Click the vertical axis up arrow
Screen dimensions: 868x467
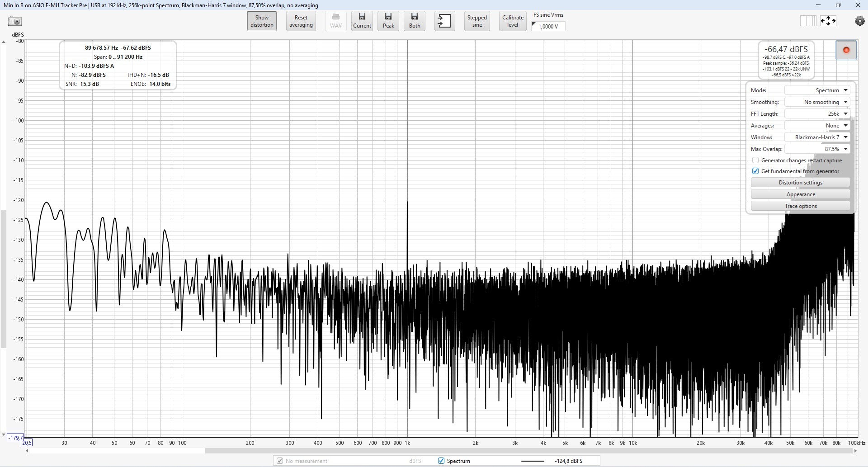[x=4, y=42]
